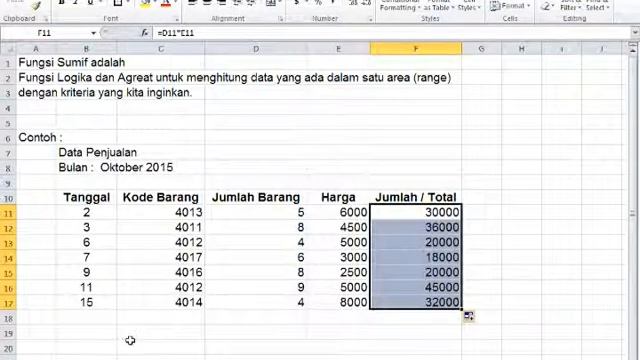Click the 'Jumlah Barang' header cell
640x360 pixels.
click(x=256, y=198)
